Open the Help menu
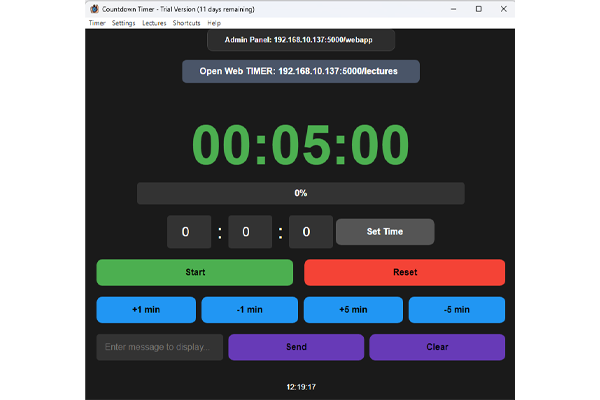Image resolution: width=600 pixels, height=400 pixels. pyautogui.click(x=214, y=23)
